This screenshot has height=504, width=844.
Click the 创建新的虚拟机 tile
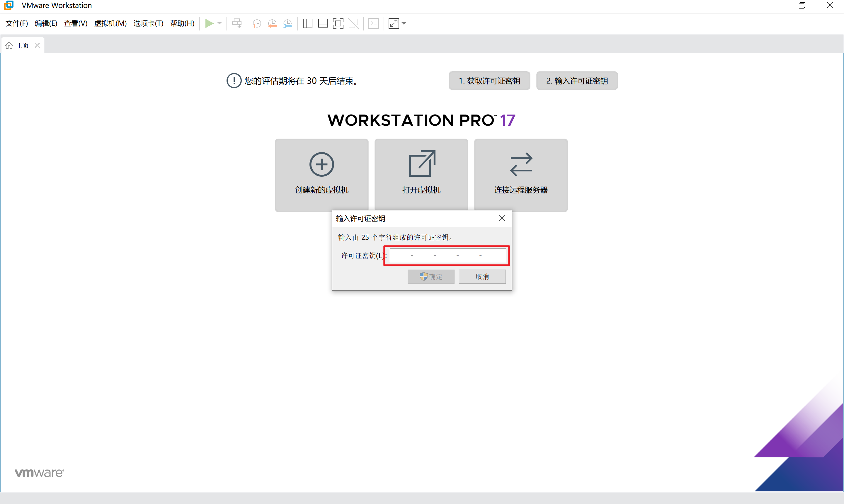321,175
